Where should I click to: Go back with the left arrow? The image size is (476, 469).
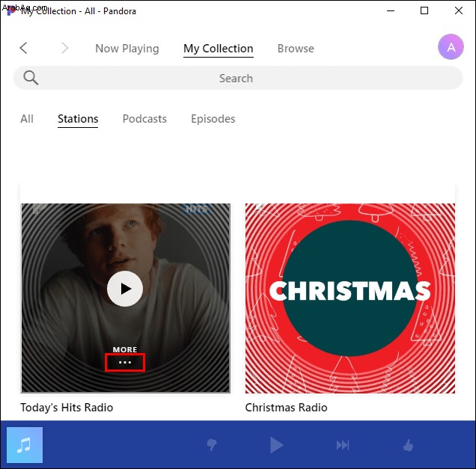24,48
